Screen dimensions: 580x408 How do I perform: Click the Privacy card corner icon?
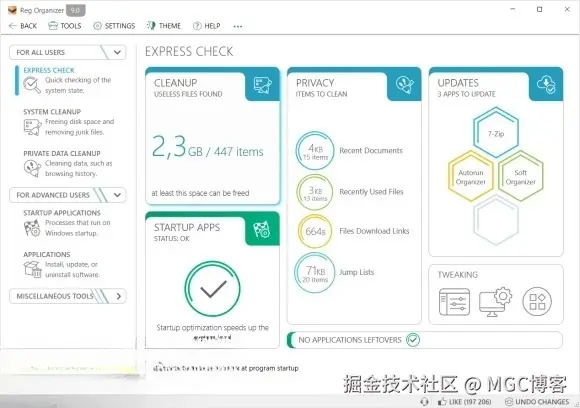point(404,85)
